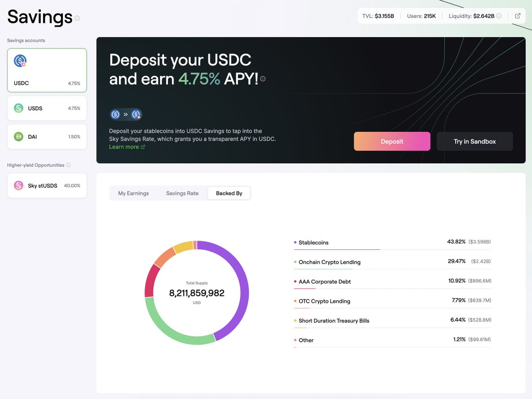The height and width of the screenshot is (399, 532).
Task: Click the stablecoin conversion icons in the banner
Action: pos(125,114)
